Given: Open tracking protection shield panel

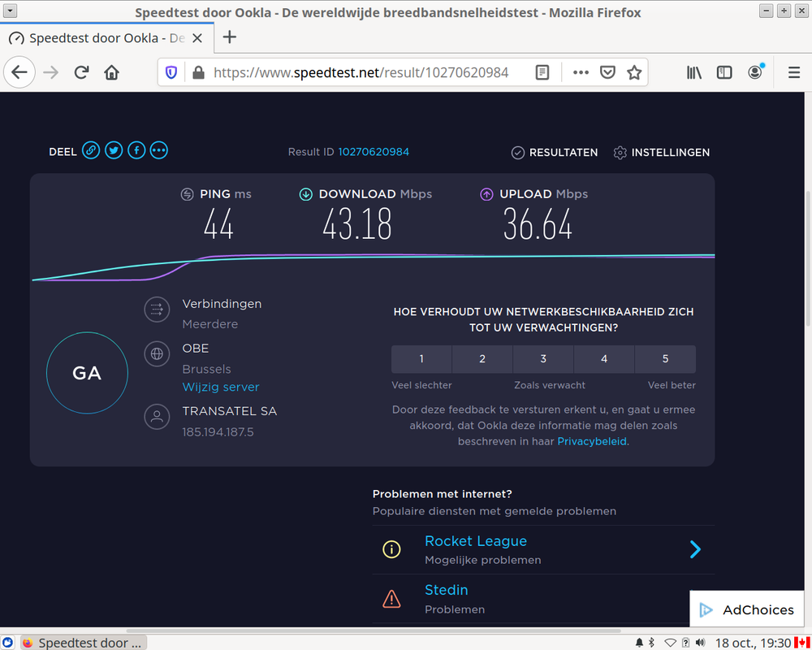Looking at the screenshot, I should tap(171, 72).
